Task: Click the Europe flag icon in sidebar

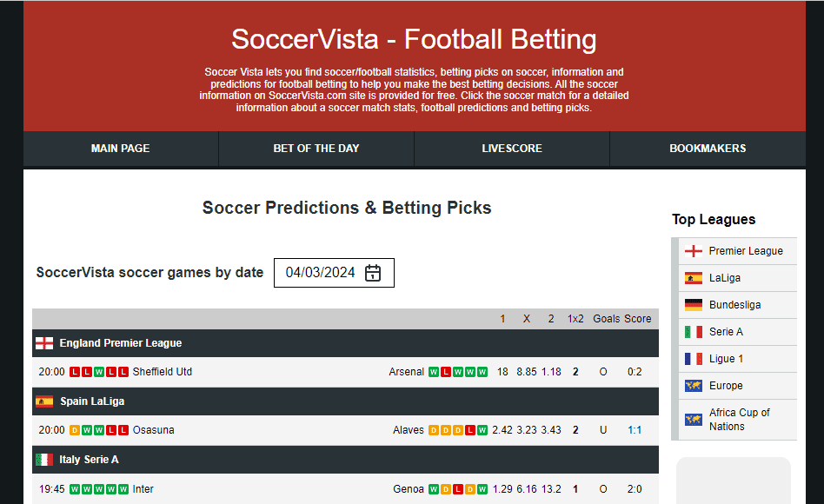Action: [694, 385]
